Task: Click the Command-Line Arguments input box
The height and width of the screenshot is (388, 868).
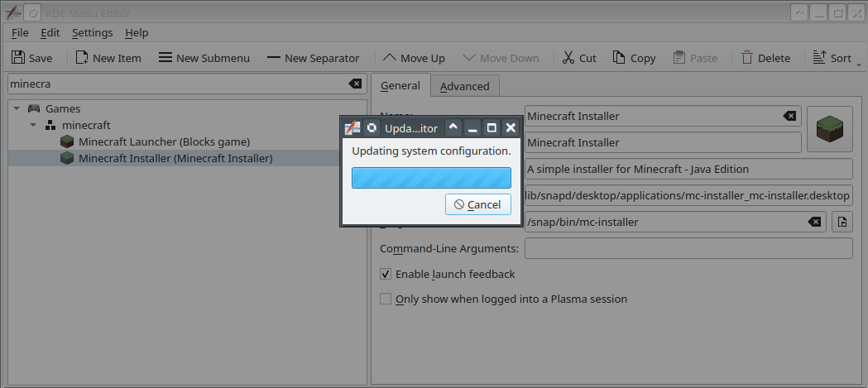Action: tap(688, 248)
